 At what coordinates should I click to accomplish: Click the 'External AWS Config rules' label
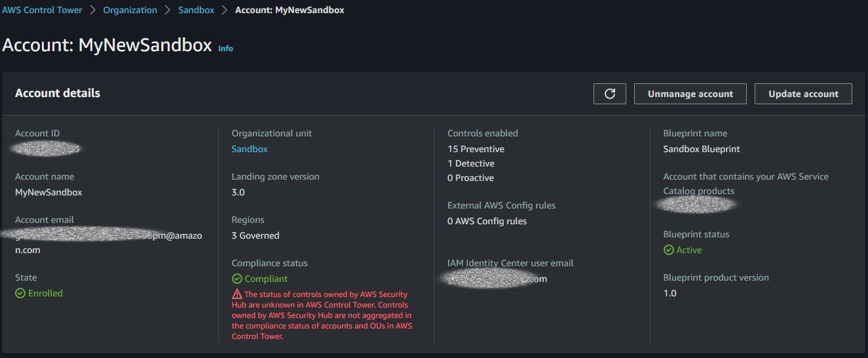tap(502, 205)
